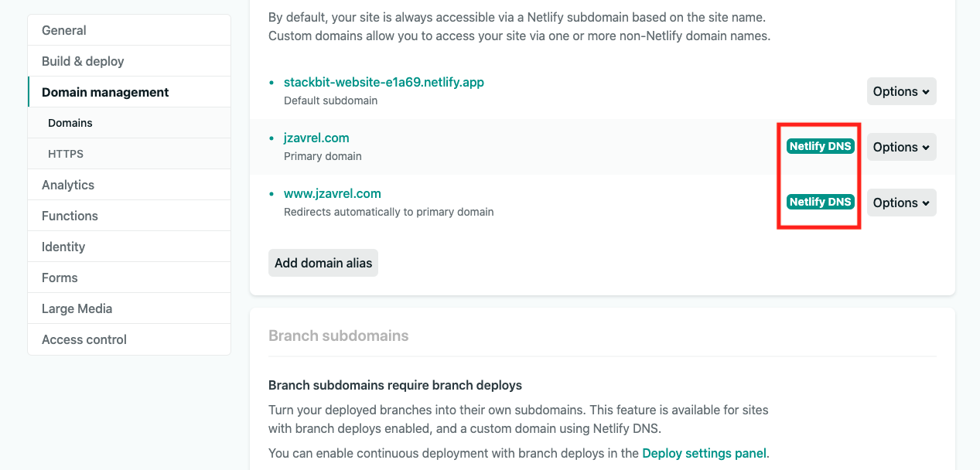
Task: Navigate to Analytics settings
Action: tap(129, 185)
